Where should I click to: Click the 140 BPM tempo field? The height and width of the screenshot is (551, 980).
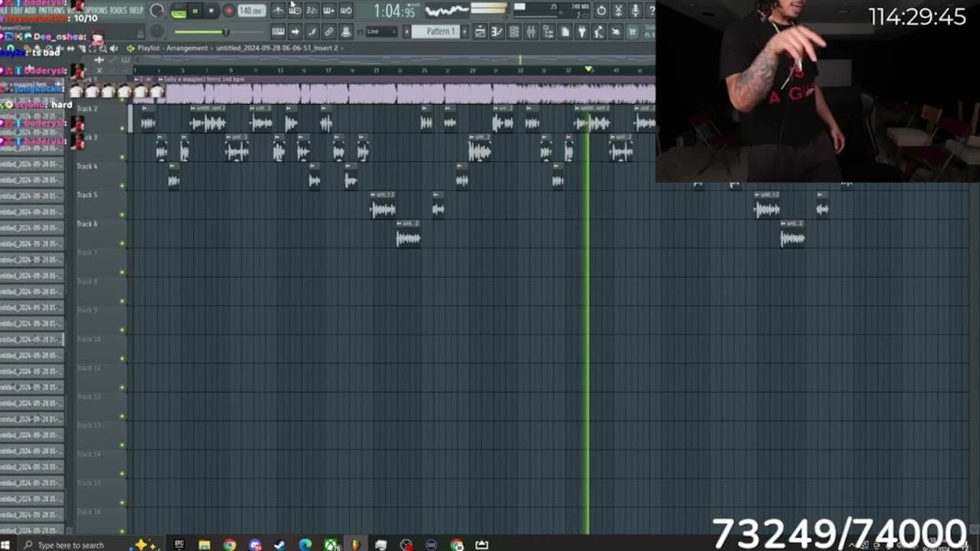pyautogui.click(x=251, y=11)
